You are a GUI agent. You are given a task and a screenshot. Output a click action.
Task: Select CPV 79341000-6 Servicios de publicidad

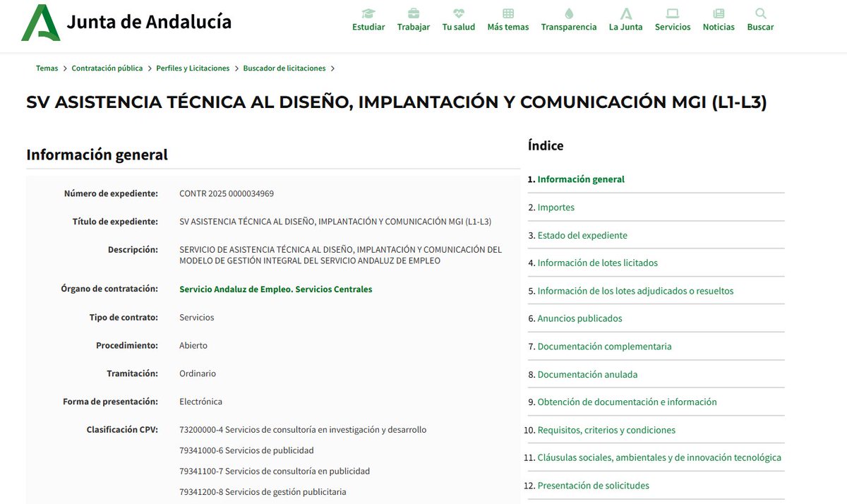pos(246,450)
